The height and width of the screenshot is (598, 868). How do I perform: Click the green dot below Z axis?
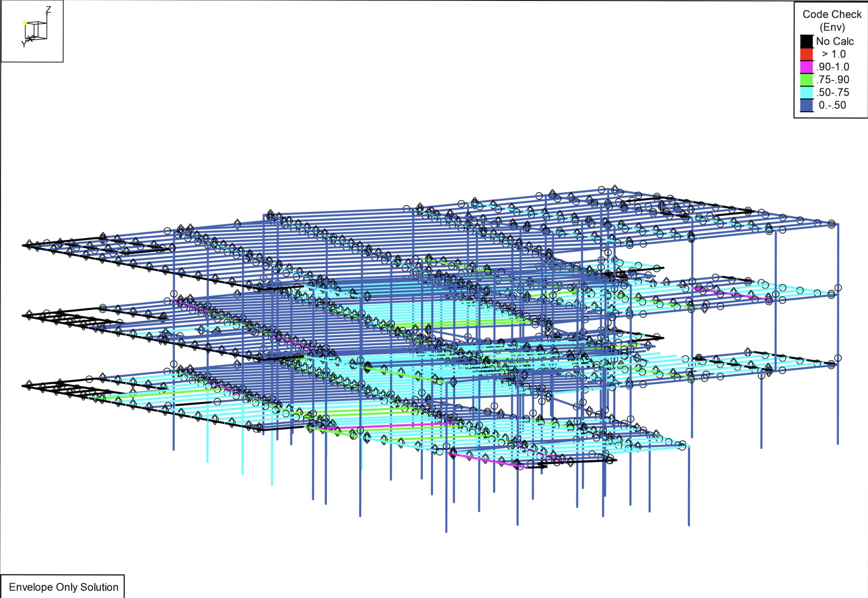coord(47,14)
